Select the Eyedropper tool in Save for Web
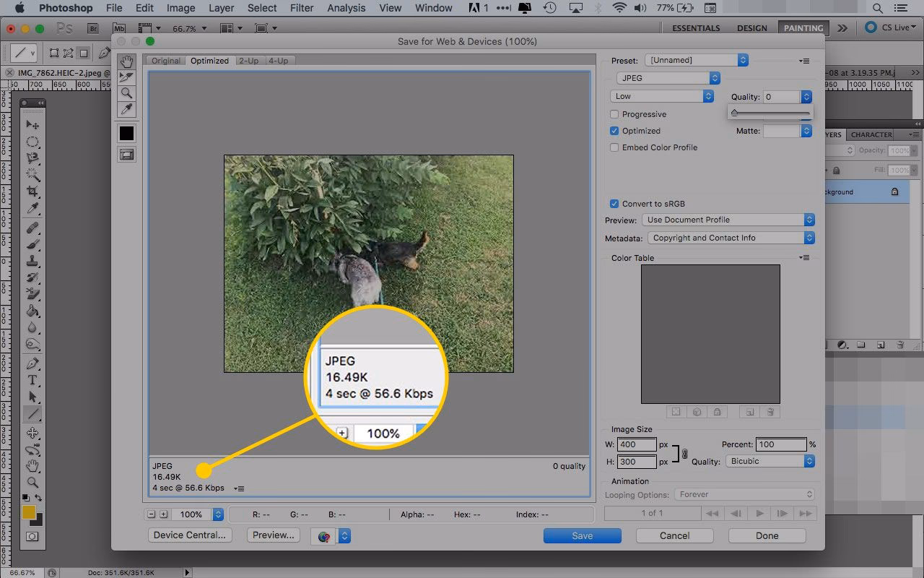The height and width of the screenshot is (578, 924). coord(126,109)
